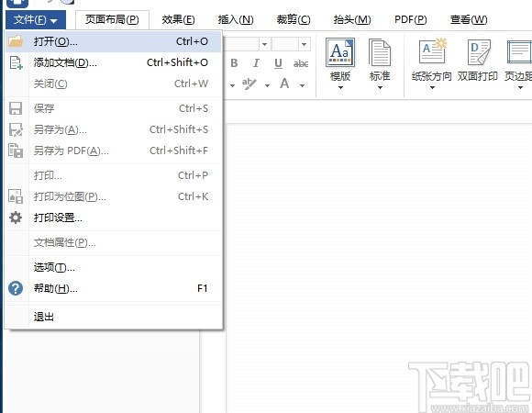Toggle strikethrough abc formatting
Image resolution: width=532 pixels, height=413 pixels.
click(x=301, y=63)
